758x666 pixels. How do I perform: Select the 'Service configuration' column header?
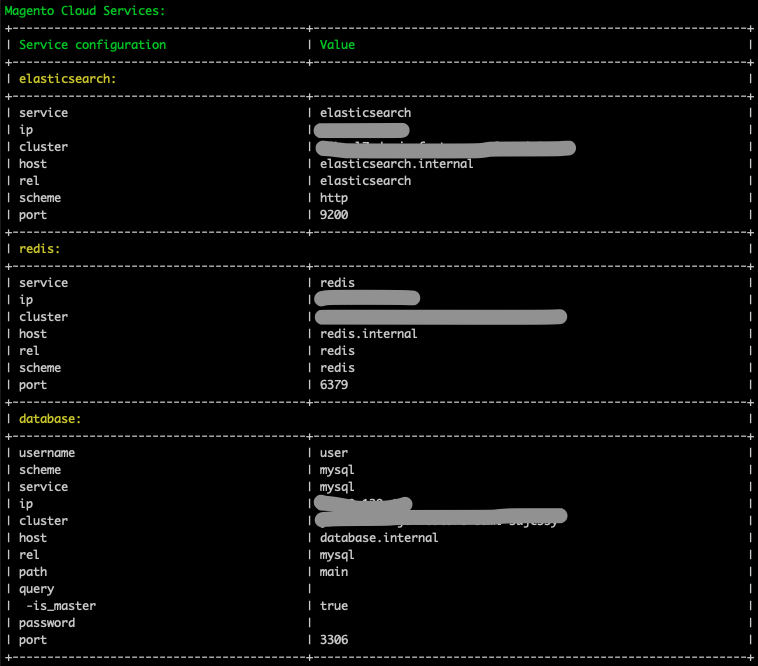(92, 45)
